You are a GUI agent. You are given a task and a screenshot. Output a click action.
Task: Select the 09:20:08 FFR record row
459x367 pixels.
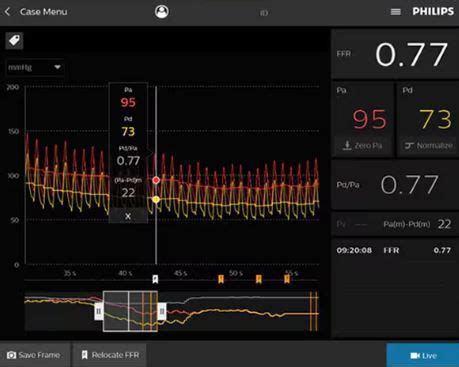(394, 250)
